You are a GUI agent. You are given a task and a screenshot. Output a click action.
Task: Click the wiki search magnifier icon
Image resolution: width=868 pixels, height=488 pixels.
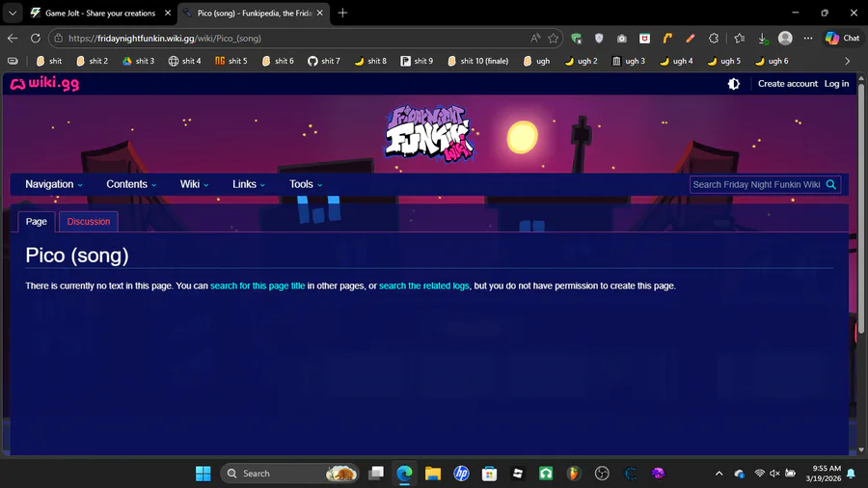tap(831, 185)
